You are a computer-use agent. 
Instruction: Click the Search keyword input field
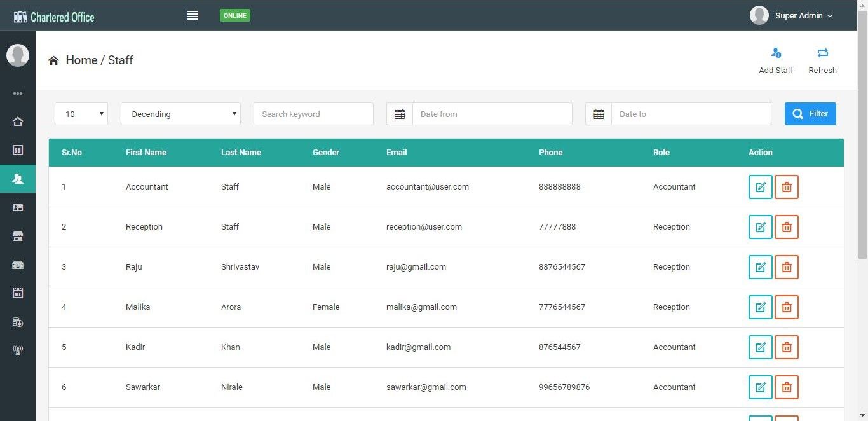313,114
